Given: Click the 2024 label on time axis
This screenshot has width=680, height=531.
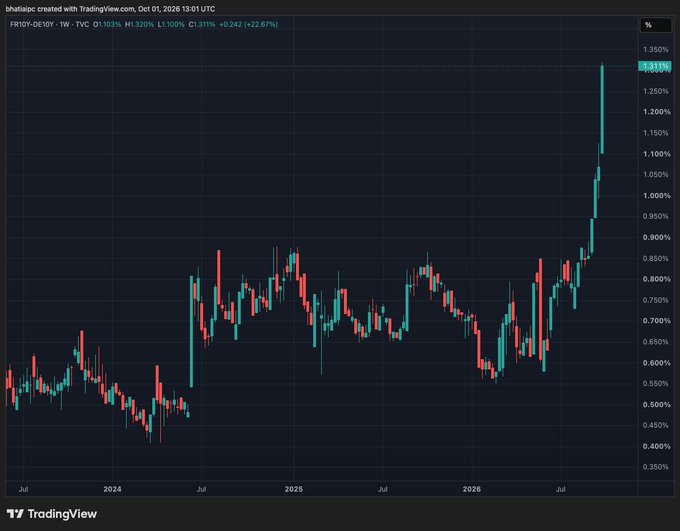Looking at the screenshot, I should coord(112,489).
